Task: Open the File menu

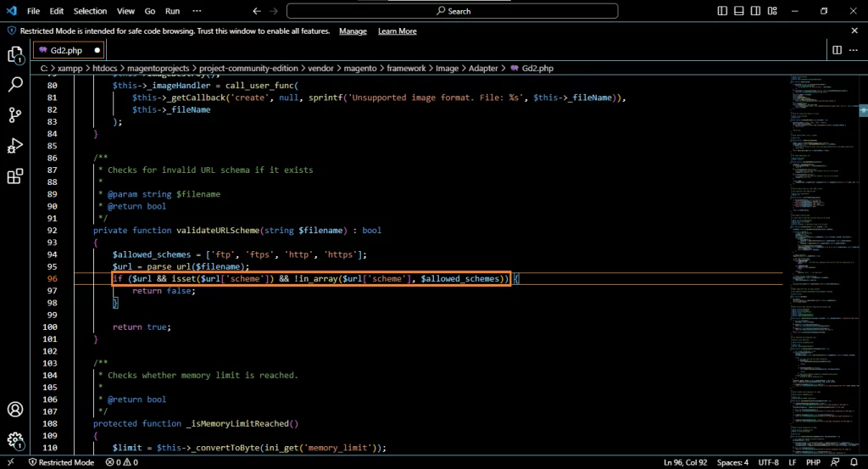Action: pos(33,11)
